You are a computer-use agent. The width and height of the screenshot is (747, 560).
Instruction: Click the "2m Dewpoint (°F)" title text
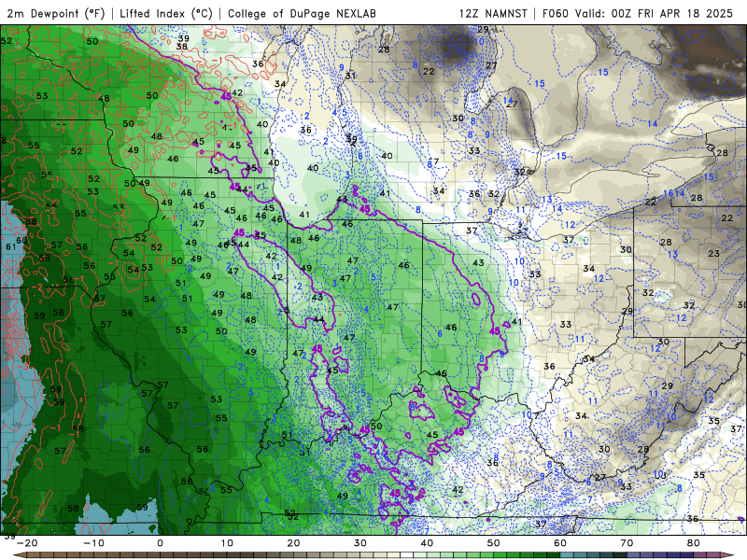(55, 13)
